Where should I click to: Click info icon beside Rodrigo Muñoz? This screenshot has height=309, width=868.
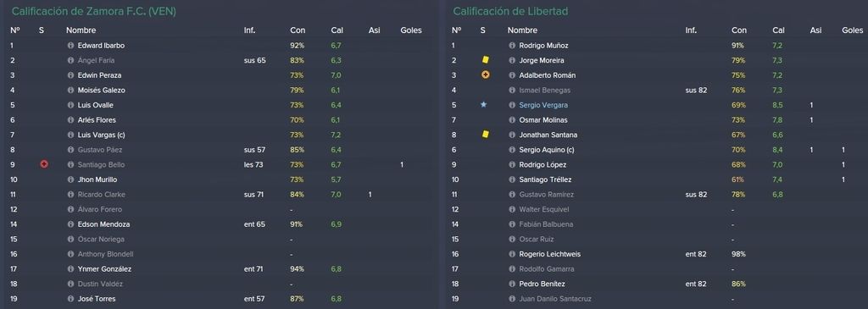click(512, 46)
